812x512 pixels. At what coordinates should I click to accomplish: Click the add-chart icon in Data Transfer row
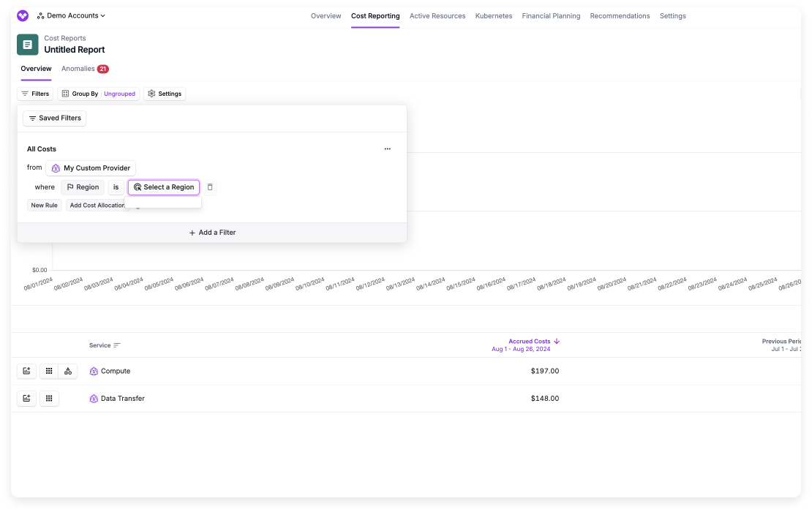(26, 399)
